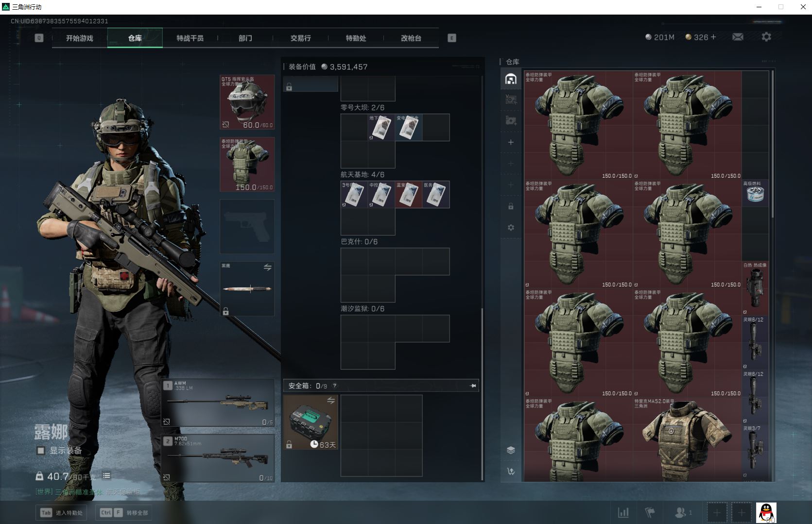Screen dimensions: 812x524
Task: Select the 高级燃料 fuel can item
Action: (755, 193)
